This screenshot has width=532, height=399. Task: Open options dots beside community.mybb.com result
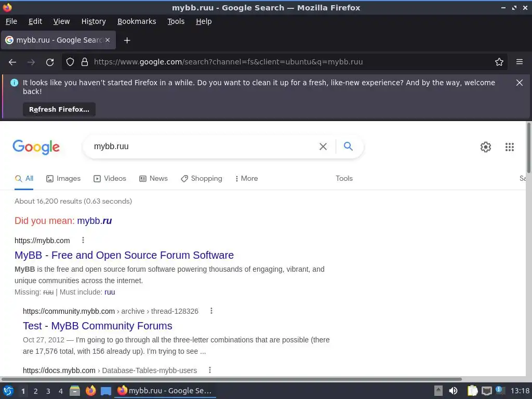pos(211,311)
